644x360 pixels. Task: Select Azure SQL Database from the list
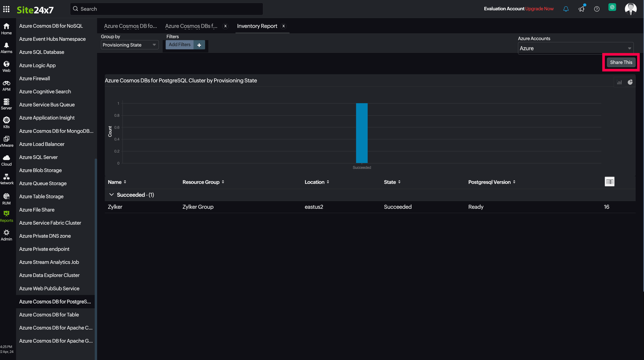click(42, 52)
